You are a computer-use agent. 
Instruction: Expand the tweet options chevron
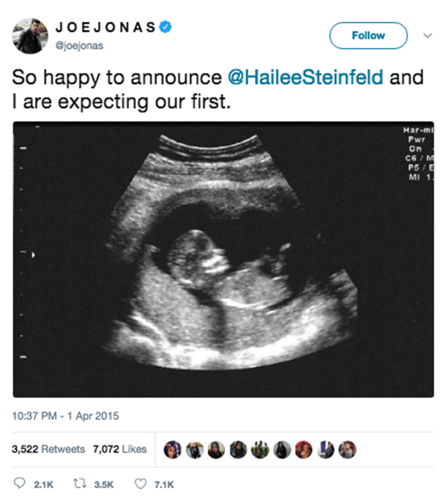point(427,36)
